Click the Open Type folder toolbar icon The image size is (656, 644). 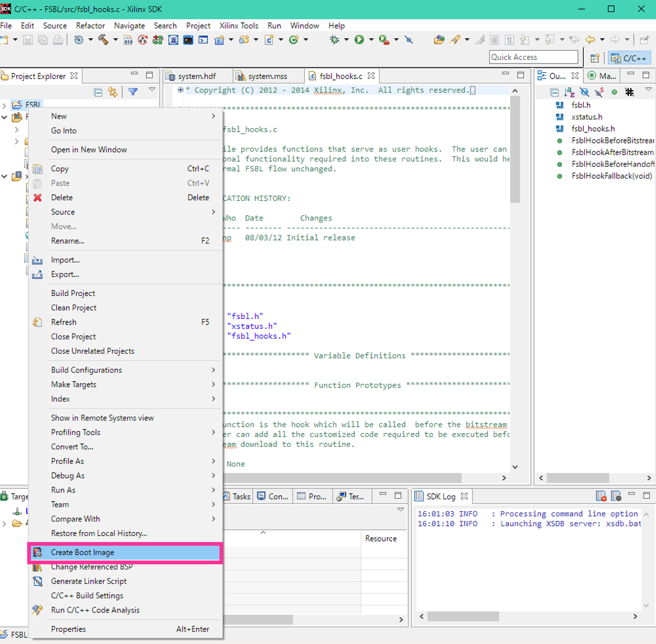tap(439, 40)
